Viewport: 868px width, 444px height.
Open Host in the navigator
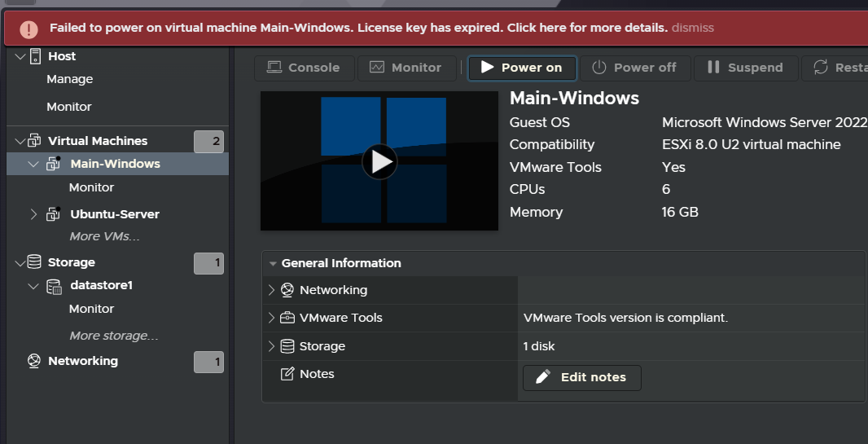point(62,56)
